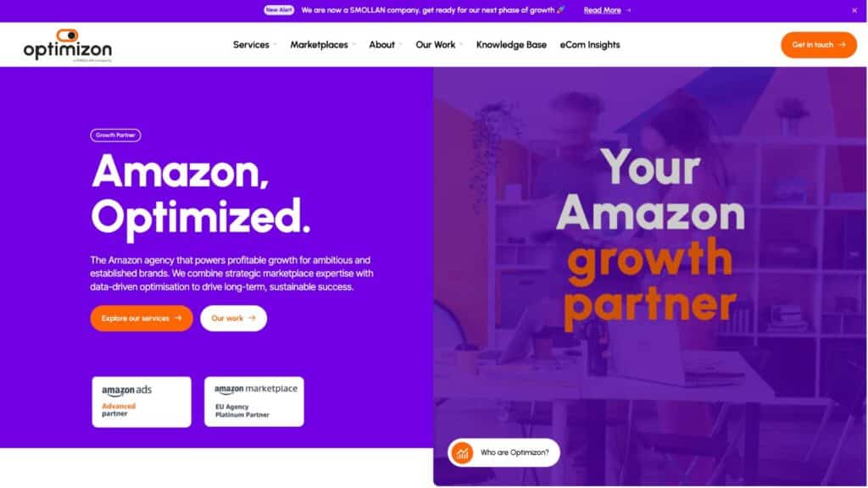Viewport: 868px width, 488px height.
Task: Click the arrow icon in Get in touch
Action: pos(842,45)
